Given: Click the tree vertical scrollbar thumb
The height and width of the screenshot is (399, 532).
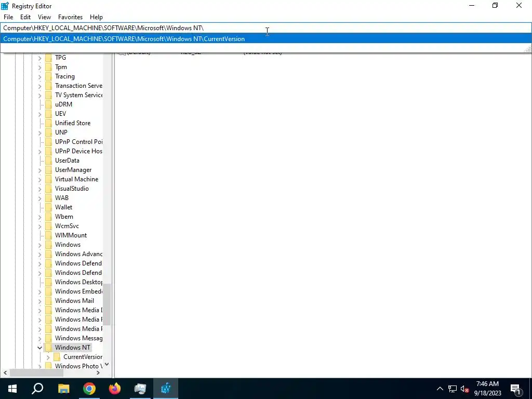Looking at the screenshot, I should [x=107, y=304].
